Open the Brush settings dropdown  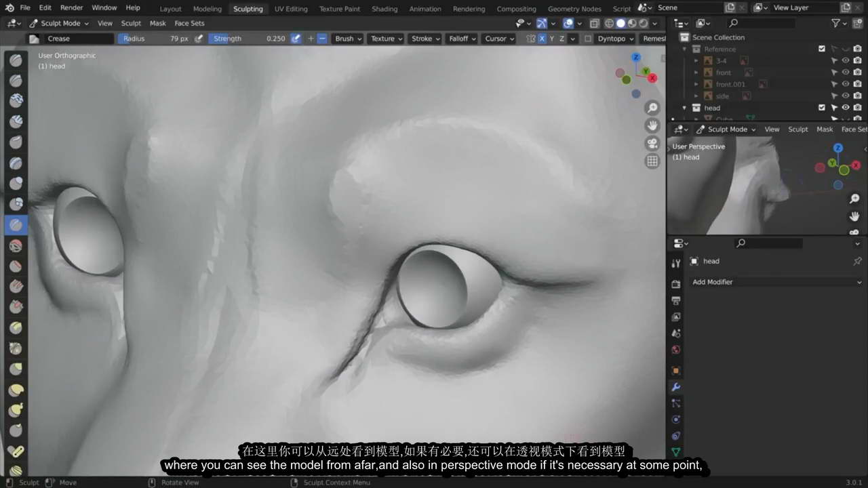point(349,39)
